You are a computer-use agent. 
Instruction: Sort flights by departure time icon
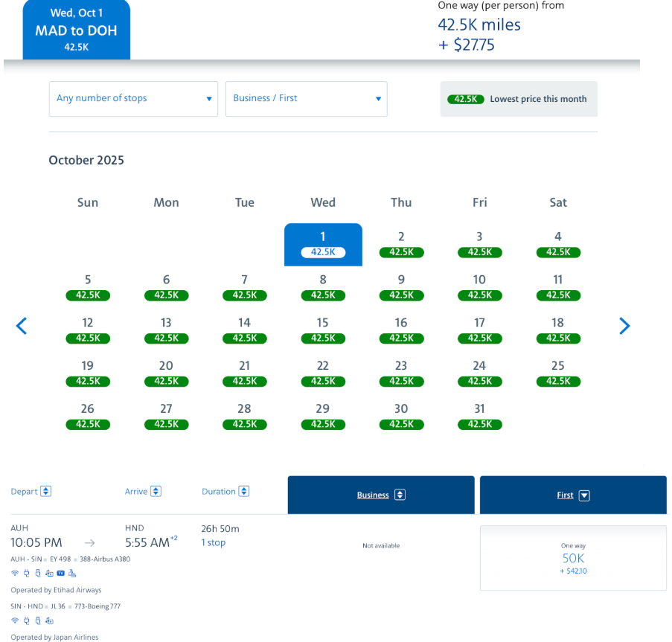tap(46, 491)
